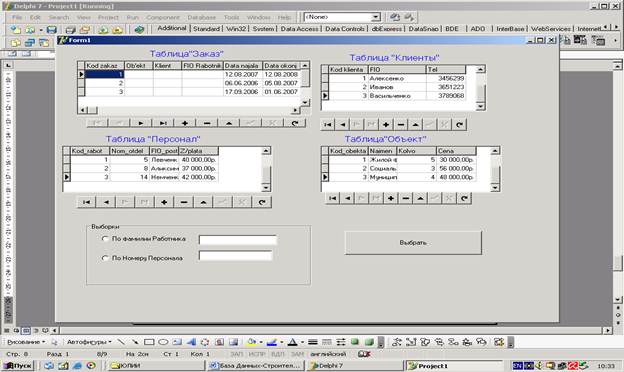Click previous record arrow in Клиенты navigator
The image size is (624, 372).
(342, 125)
